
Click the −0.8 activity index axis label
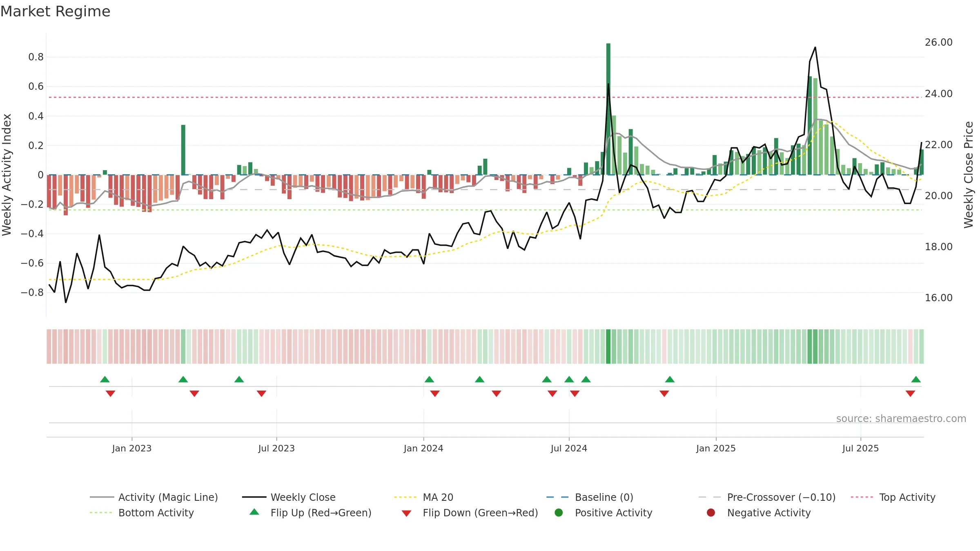[x=32, y=292]
